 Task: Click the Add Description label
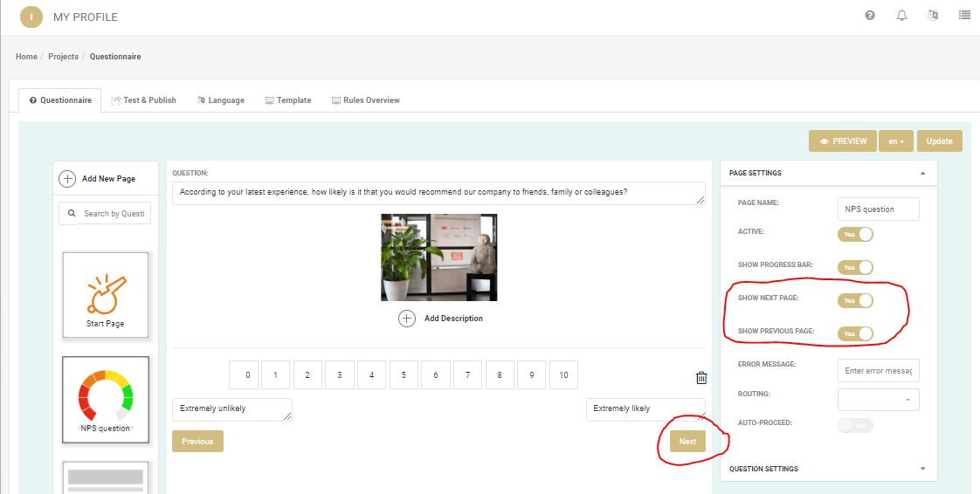pyautogui.click(x=453, y=319)
